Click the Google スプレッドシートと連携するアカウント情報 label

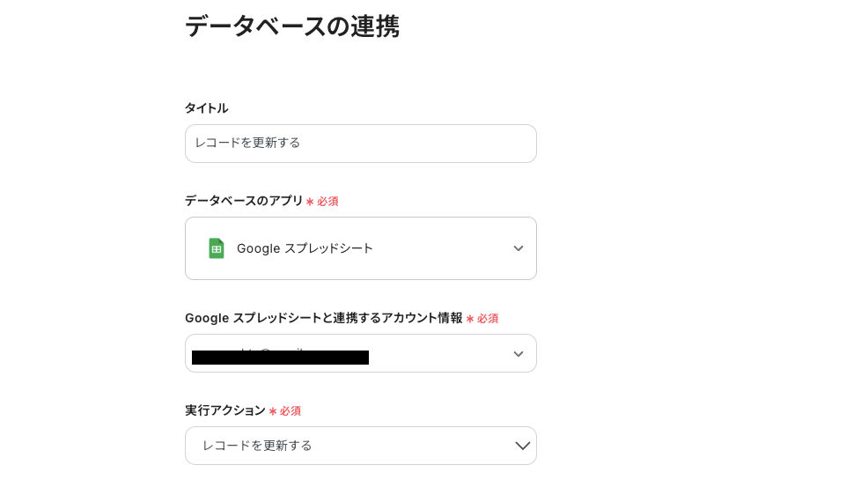pos(323,318)
